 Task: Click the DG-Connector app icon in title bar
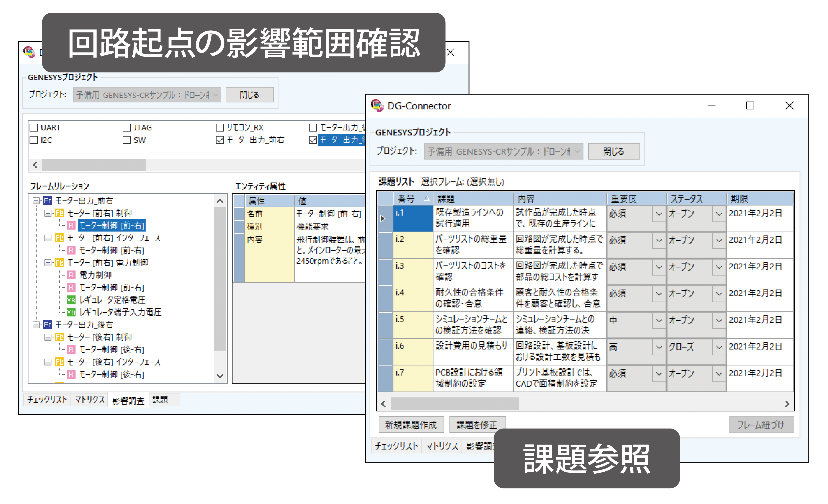[x=377, y=105]
